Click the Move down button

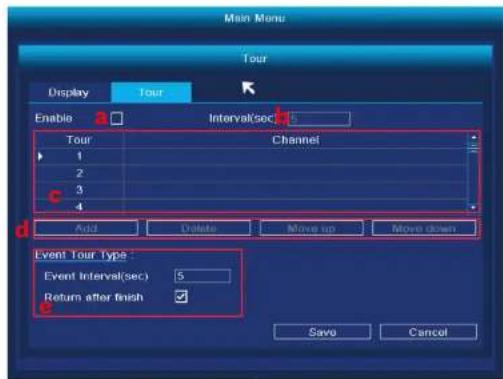click(x=424, y=228)
